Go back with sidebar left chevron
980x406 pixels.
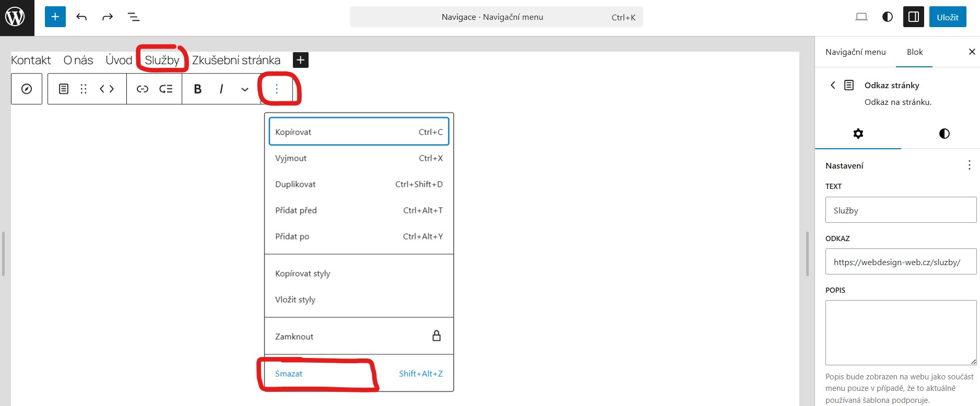coord(833,85)
